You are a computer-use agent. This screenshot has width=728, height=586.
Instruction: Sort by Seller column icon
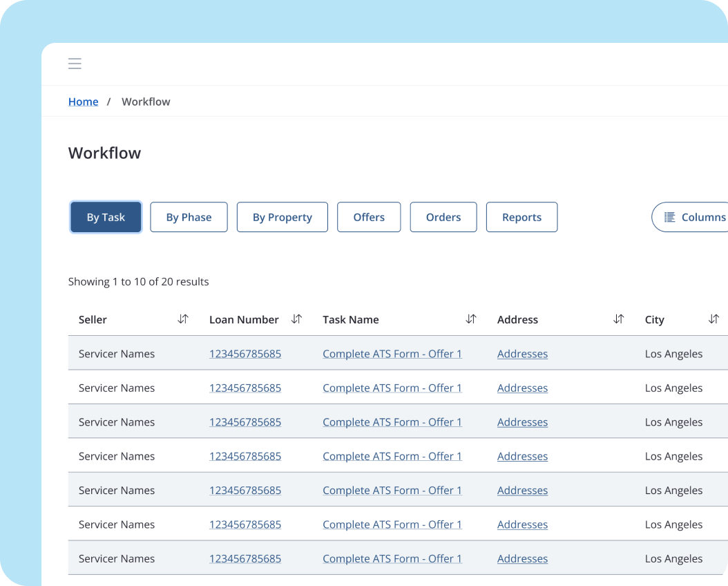183,319
